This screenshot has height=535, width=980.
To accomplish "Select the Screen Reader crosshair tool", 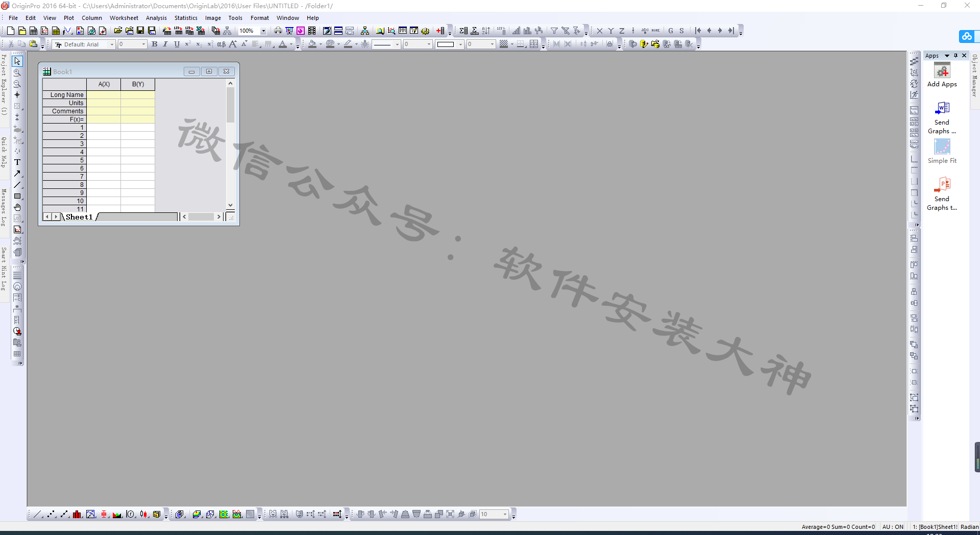I will tap(17, 95).
